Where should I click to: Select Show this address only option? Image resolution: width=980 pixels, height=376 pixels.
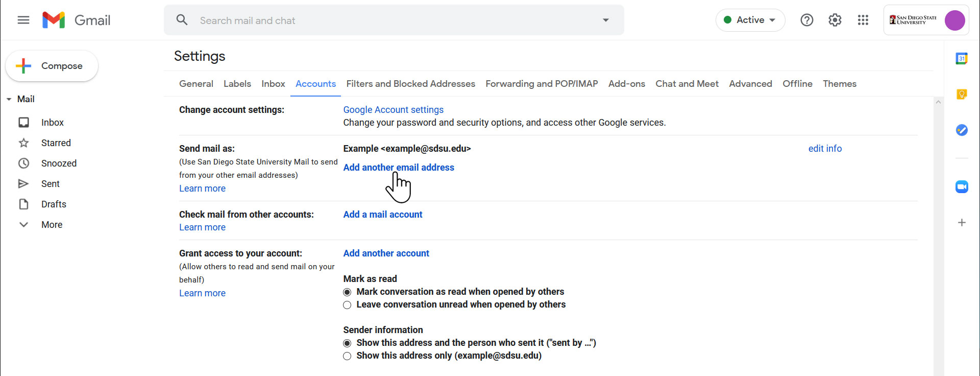pos(347,356)
